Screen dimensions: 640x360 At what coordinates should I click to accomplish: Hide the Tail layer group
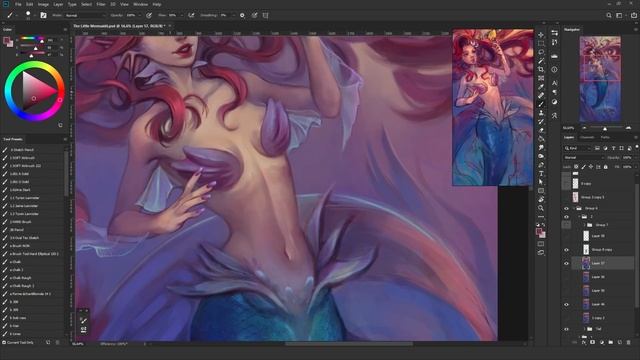(567, 329)
